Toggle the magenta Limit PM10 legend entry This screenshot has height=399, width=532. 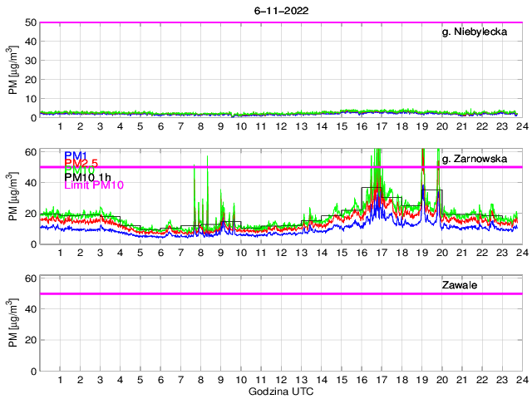point(94,185)
